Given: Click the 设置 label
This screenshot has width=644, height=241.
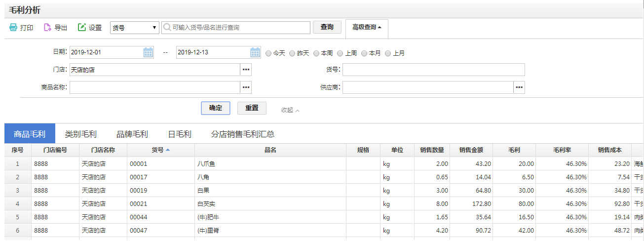Looking at the screenshot, I should click(x=95, y=28).
